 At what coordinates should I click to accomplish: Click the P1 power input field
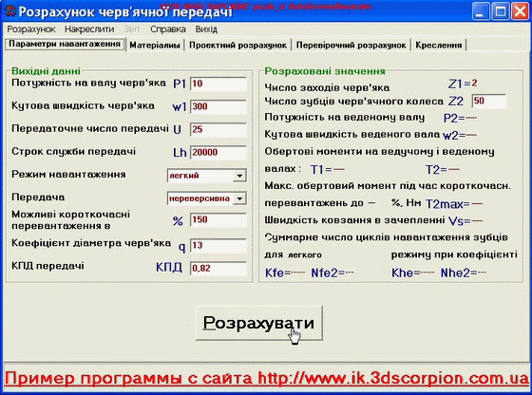coord(218,84)
